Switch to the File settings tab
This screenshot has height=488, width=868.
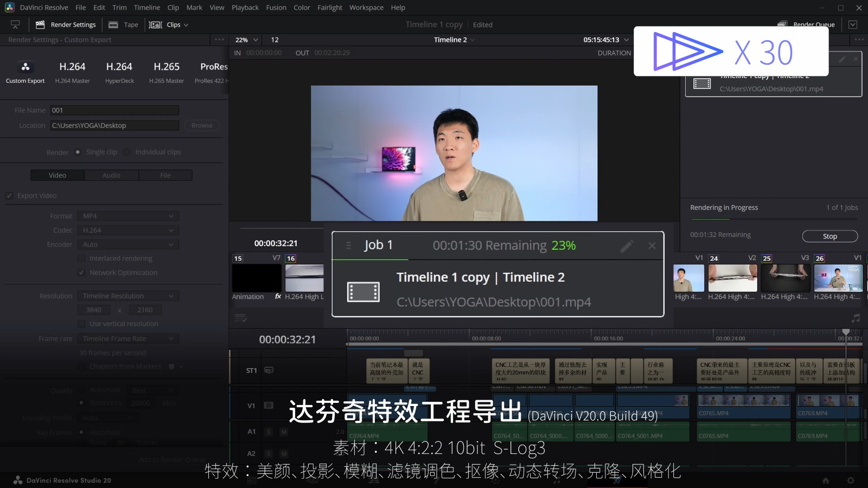click(165, 175)
